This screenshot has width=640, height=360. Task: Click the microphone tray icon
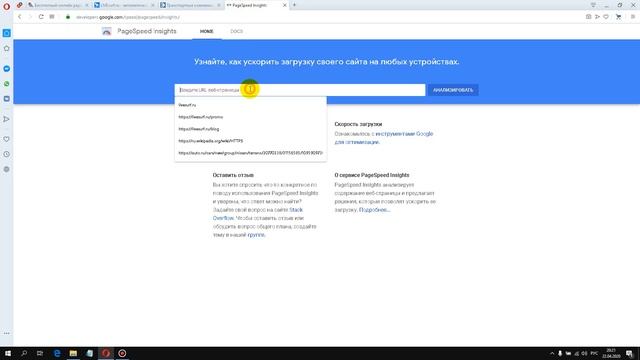(560, 353)
